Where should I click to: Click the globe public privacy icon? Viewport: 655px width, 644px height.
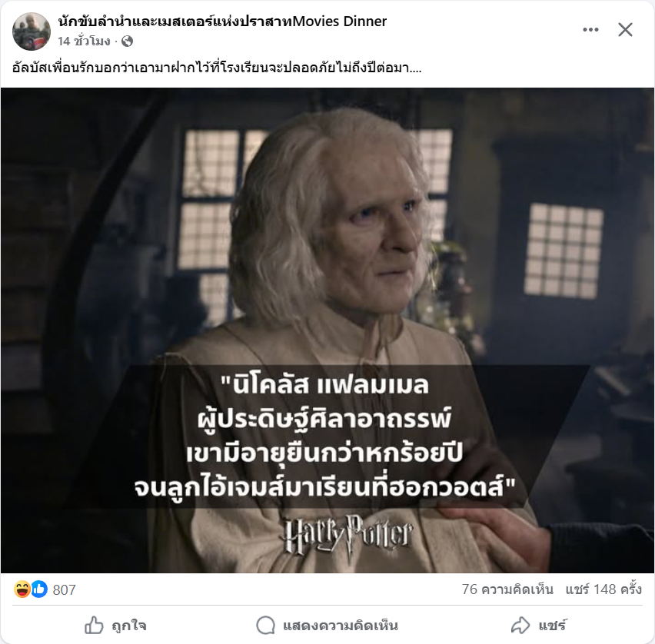127,41
